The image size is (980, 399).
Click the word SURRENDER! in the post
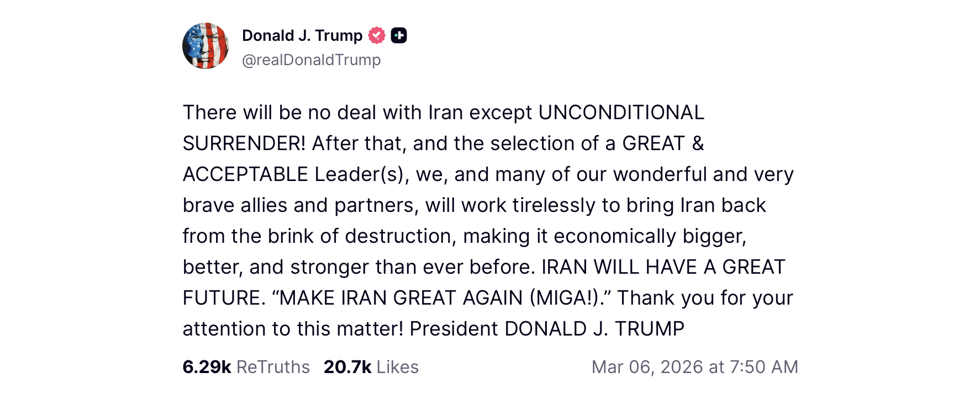pyautogui.click(x=244, y=143)
